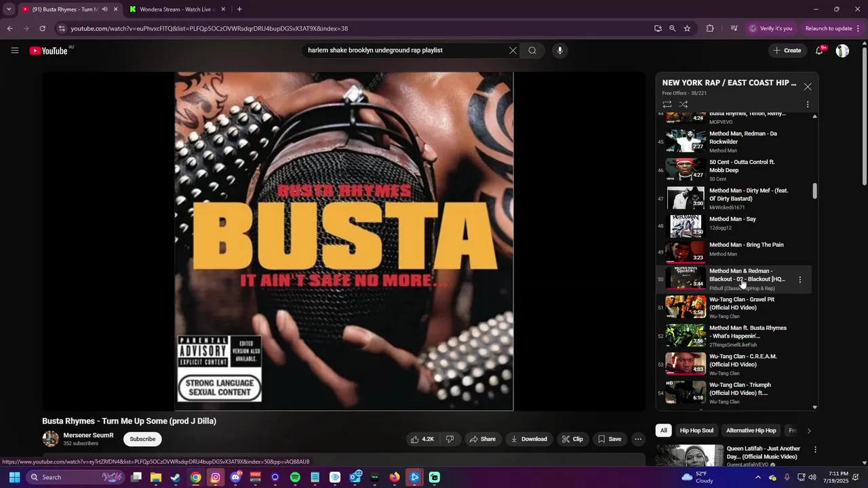Click the Create button
868x488 pixels.
(787, 50)
